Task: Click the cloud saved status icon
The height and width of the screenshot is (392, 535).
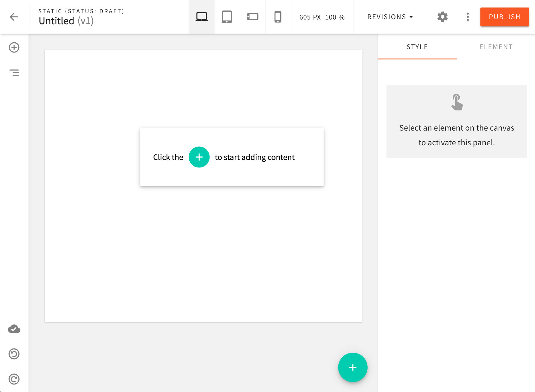Action: [x=14, y=329]
